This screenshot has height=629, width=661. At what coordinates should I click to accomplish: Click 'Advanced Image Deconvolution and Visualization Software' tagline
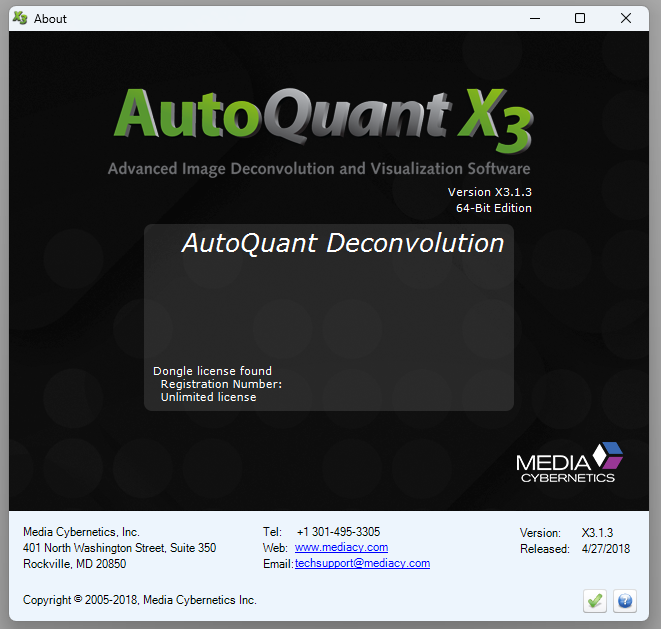[319, 169]
